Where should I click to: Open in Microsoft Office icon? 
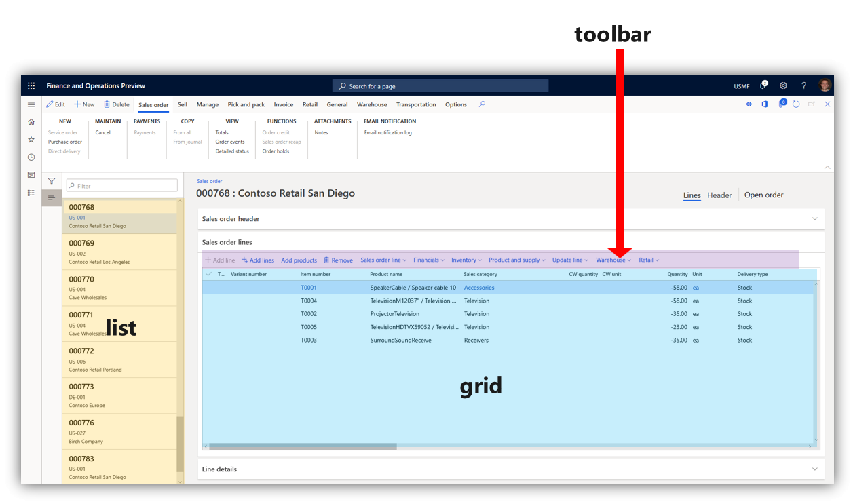[765, 104]
